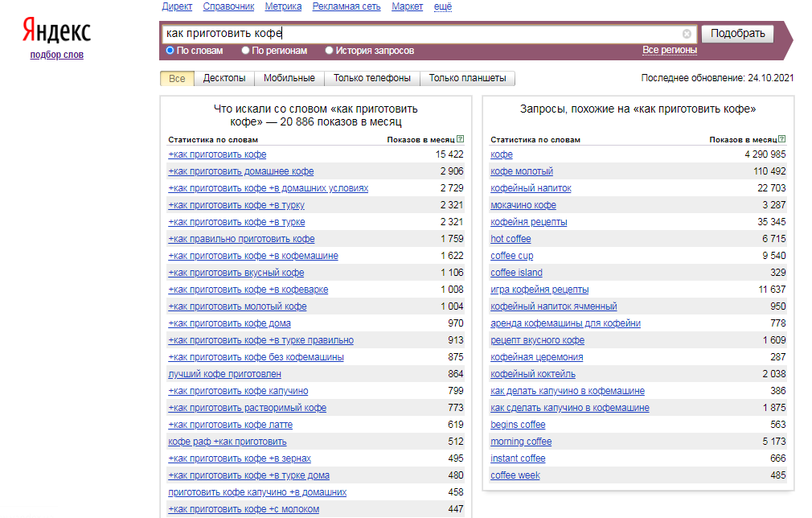Open 'кофейная церемония' link
The height and width of the screenshot is (518, 812).
(x=536, y=357)
